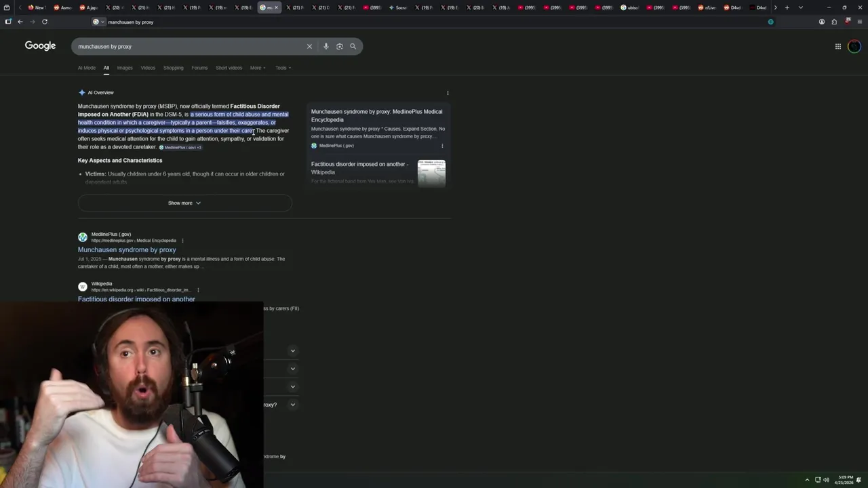List all tabs with the chevron dropdown

(x=800, y=7)
